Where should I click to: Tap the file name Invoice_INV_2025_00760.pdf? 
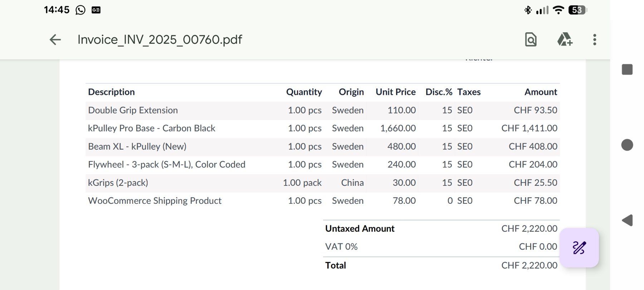(x=160, y=39)
